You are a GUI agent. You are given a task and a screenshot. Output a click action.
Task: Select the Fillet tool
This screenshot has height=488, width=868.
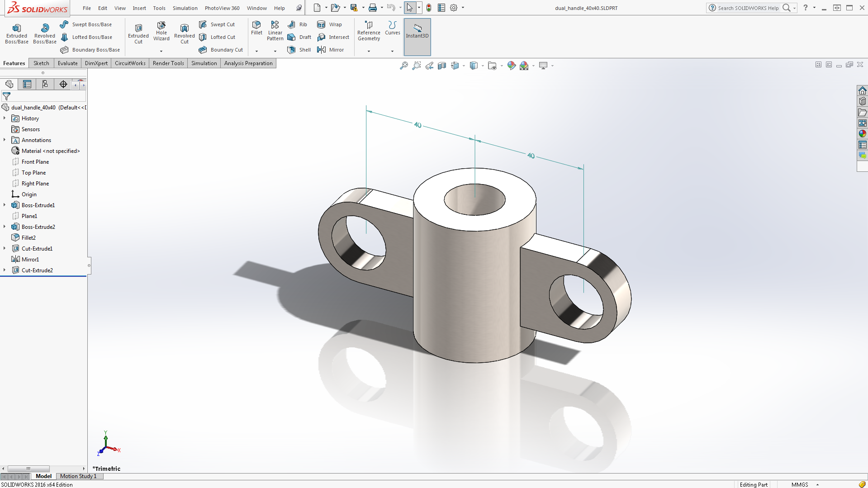[256, 28]
